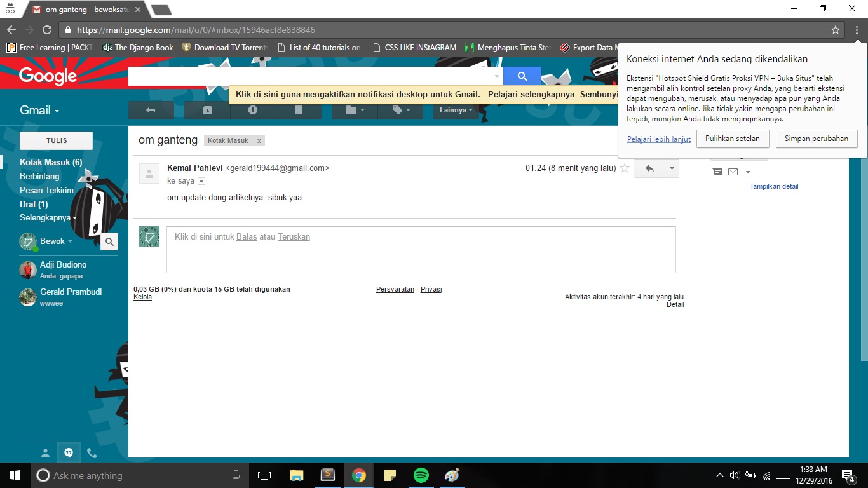Open Privasi link
This screenshot has height=488, width=868.
tap(431, 289)
